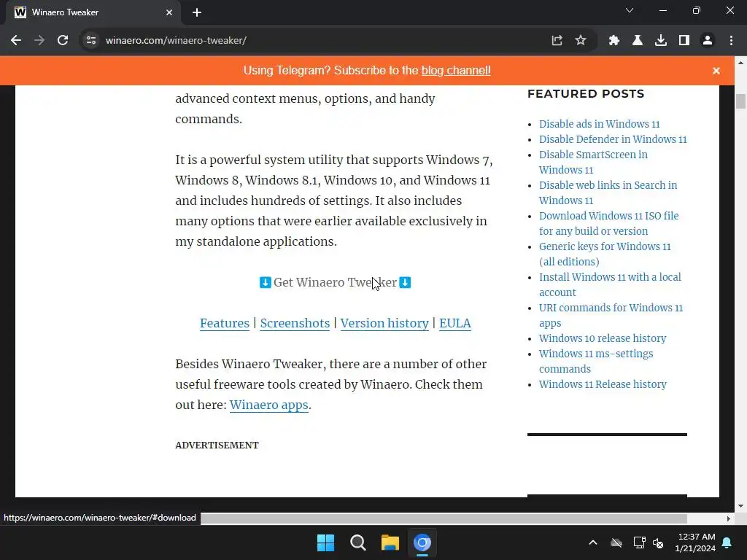Click the address bar URL
747x560 pixels.
[176, 41]
